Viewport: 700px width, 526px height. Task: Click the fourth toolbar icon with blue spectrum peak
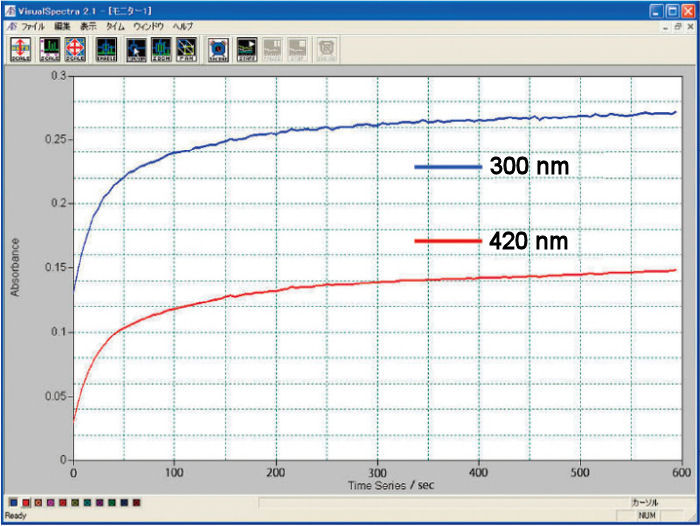coord(105,48)
